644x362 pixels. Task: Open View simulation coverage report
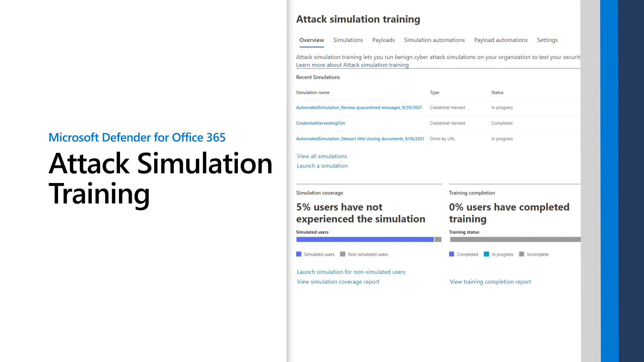[x=338, y=282]
